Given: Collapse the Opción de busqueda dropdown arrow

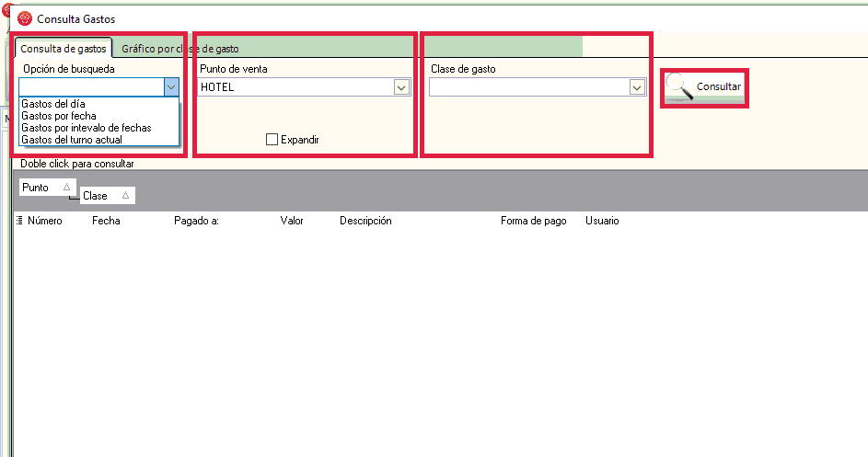Looking at the screenshot, I should [x=170, y=87].
